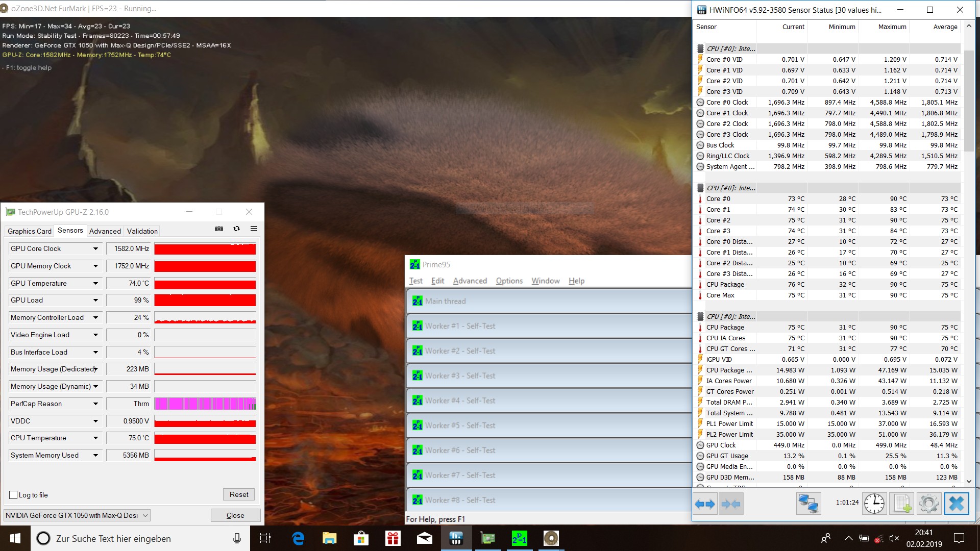Show hidden tray icons chevron
Image resolution: width=980 pixels, height=551 pixels.
click(848, 538)
